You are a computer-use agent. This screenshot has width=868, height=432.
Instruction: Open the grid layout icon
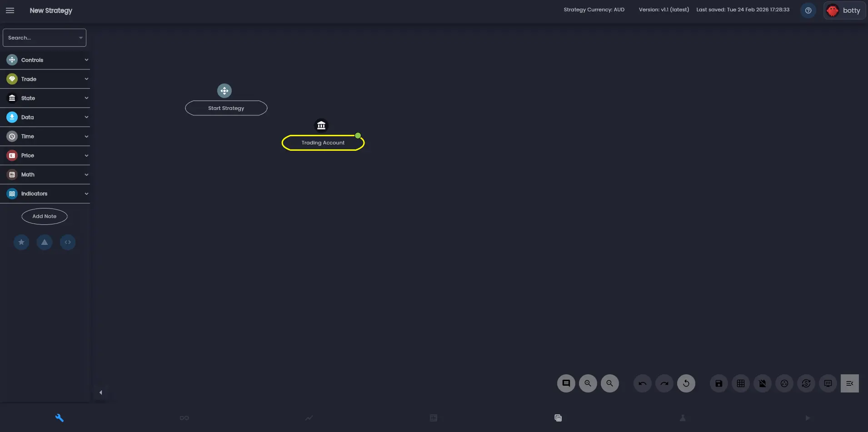740,383
